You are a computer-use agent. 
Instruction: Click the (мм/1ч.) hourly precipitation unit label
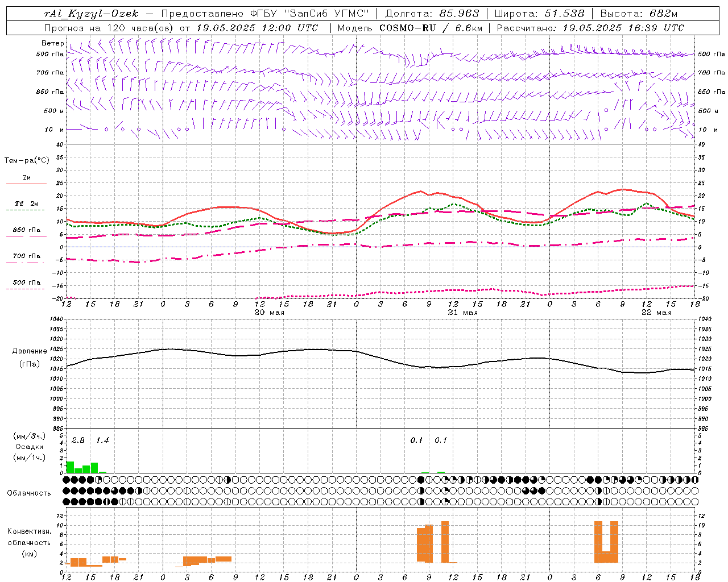pos(30,458)
